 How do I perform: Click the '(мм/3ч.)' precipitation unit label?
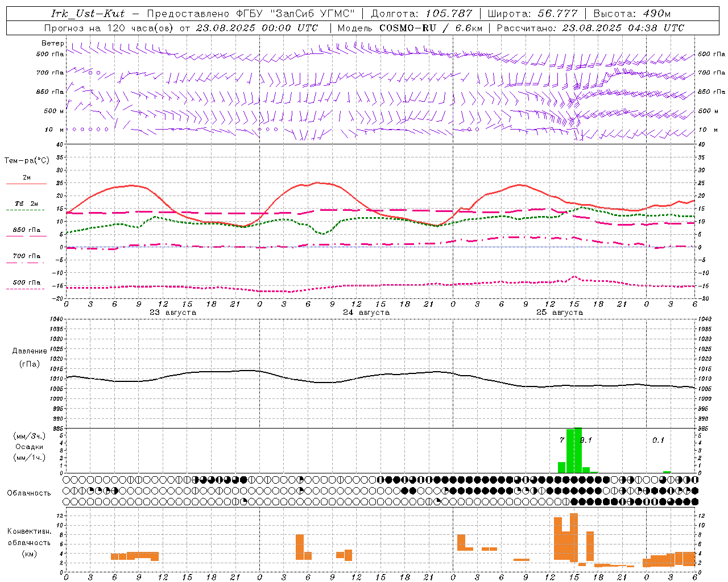(x=29, y=436)
